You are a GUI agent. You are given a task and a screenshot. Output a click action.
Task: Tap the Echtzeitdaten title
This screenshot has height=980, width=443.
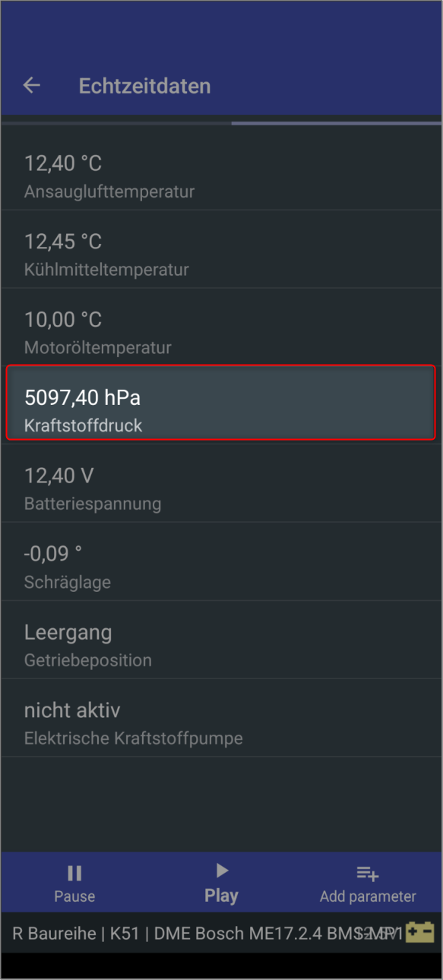[144, 86]
